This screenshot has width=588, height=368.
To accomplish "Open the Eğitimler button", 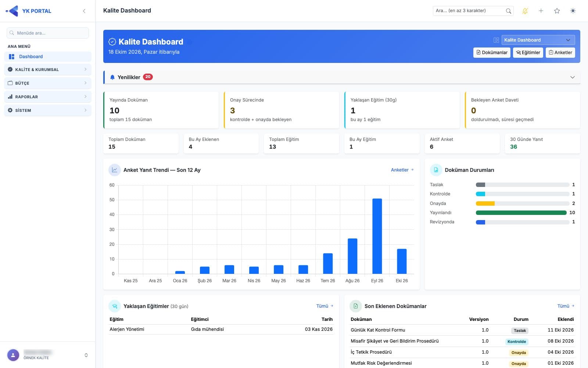I will [x=528, y=53].
